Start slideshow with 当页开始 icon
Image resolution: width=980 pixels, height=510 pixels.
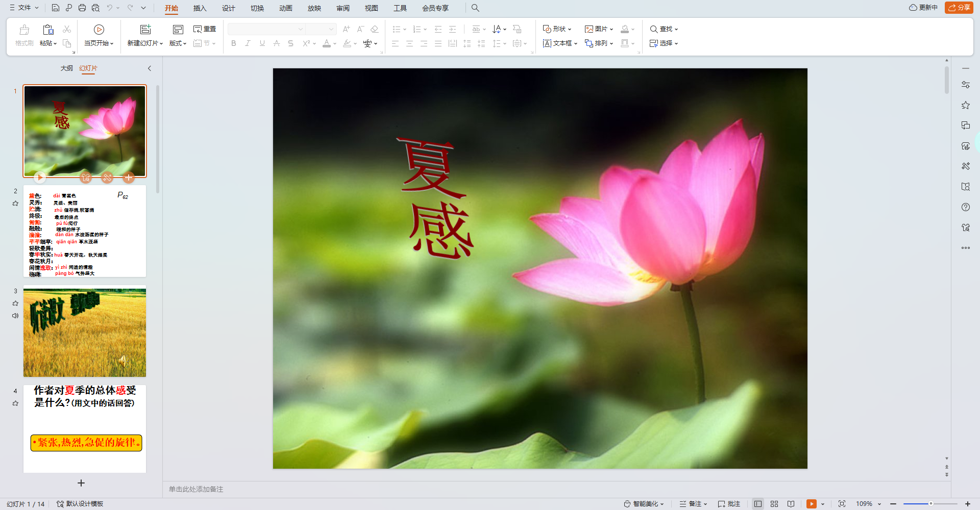pos(99,30)
